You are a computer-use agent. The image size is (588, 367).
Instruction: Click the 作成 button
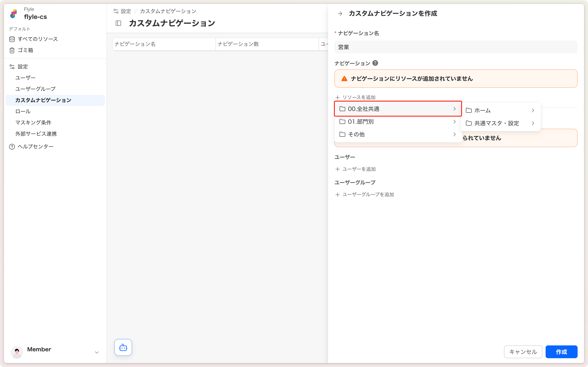(561, 352)
